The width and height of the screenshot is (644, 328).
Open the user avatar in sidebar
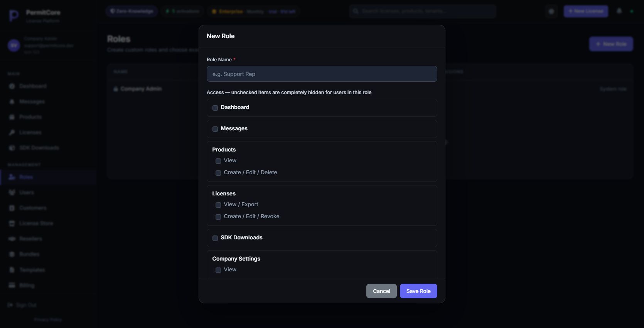click(x=14, y=45)
